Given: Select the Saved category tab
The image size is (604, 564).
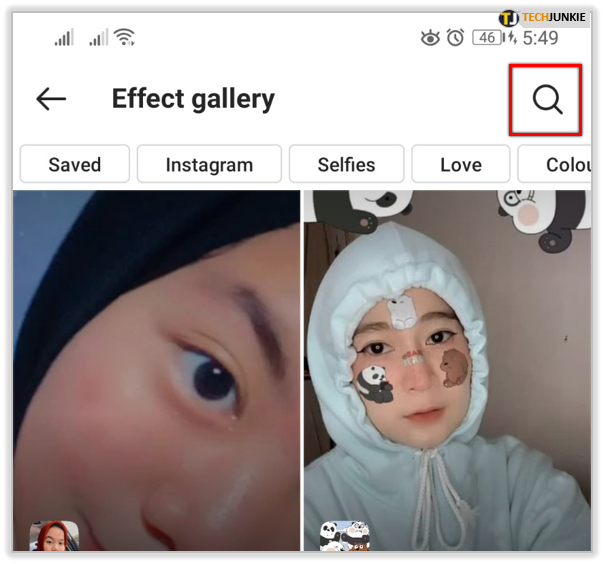Looking at the screenshot, I should 75,164.
